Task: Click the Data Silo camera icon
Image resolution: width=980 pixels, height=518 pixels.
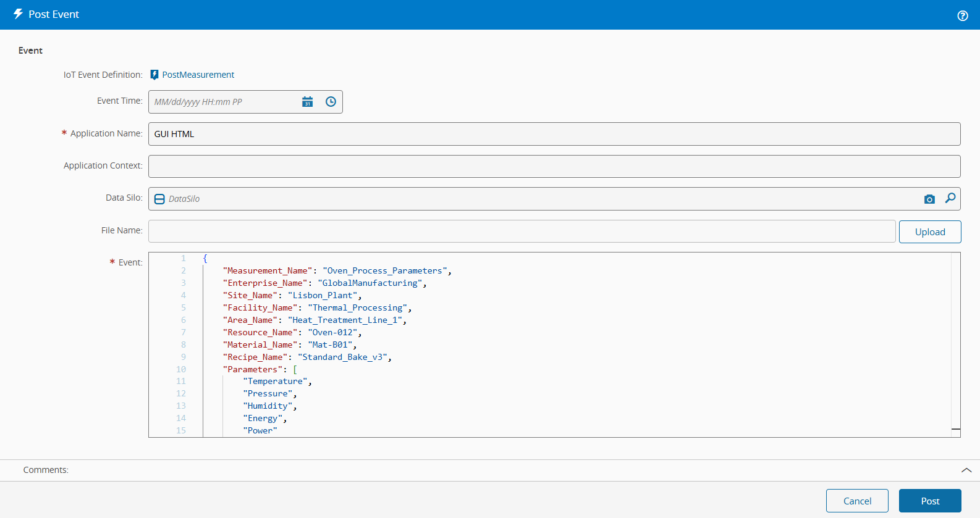Action: [929, 199]
